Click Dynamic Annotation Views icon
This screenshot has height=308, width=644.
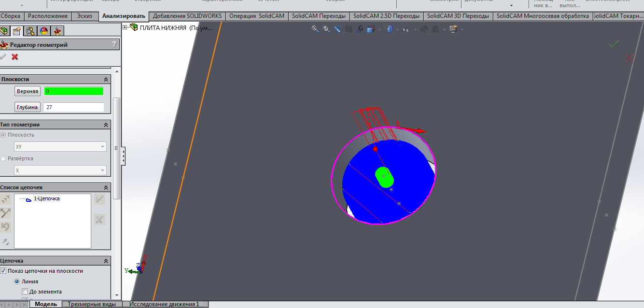pyautogui.click(x=360, y=29)
